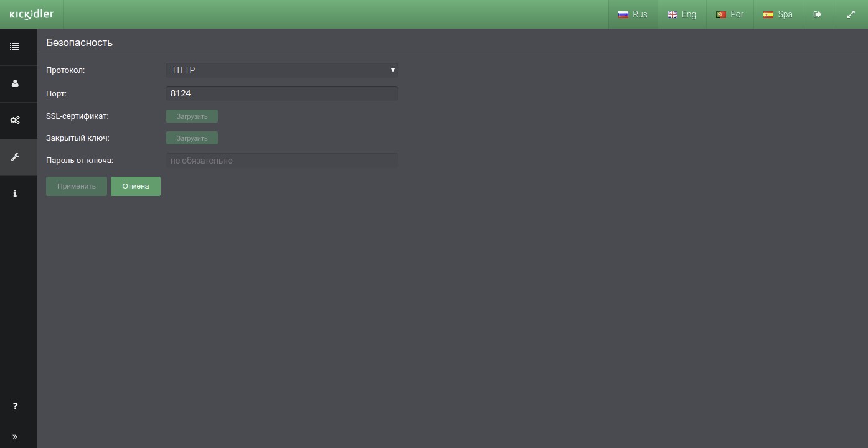Switch language to Por
The height and width of the screenshot is (448, 868).
[x=730, y=14]
